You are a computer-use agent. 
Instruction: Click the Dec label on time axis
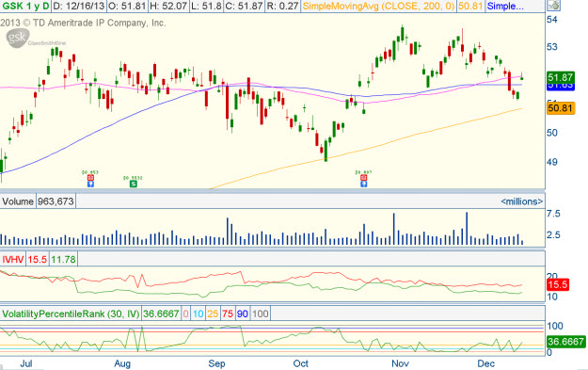[x=486, y=363]
